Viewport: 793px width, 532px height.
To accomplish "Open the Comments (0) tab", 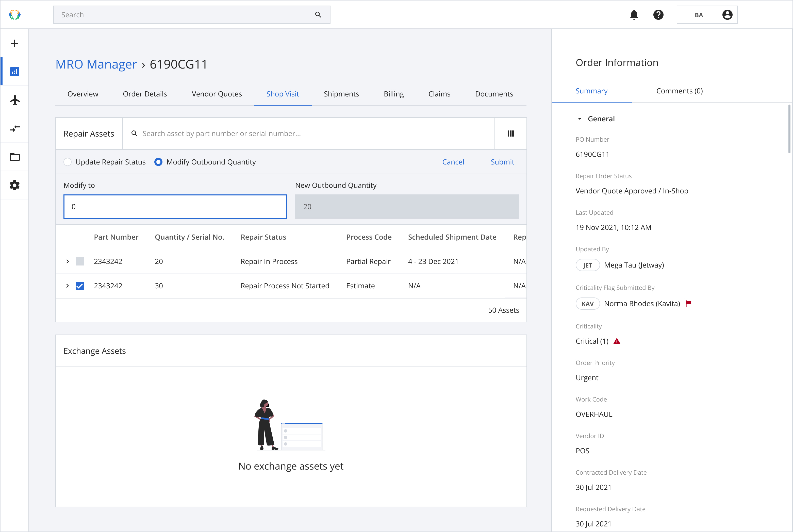I will 679,91.
